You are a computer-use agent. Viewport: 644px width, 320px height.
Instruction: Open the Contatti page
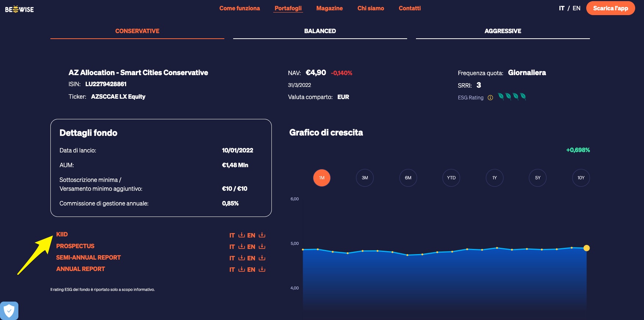[410, 8]
